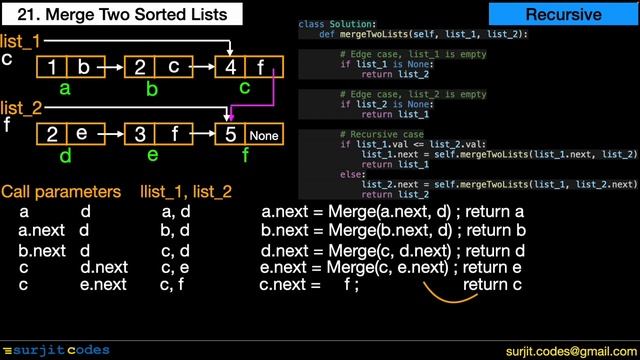Image resolution: width=640 pixels, height=360 pixels.
Task: Select the "def mergeTwoLists" code line
Action: coord(423,34)
